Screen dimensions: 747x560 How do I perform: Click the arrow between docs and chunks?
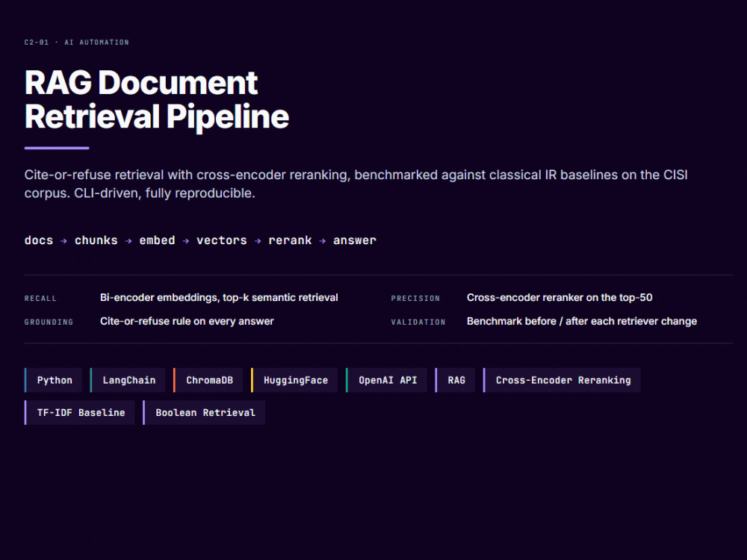[63, 241]
